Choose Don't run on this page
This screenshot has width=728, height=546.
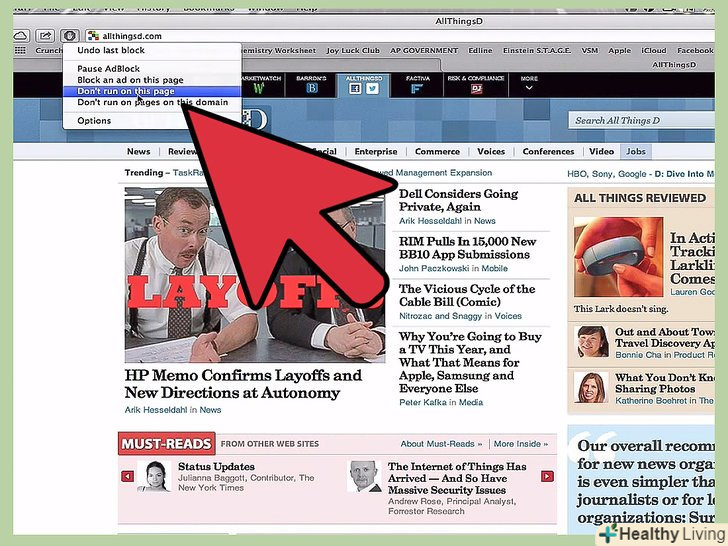click(152, 91)
